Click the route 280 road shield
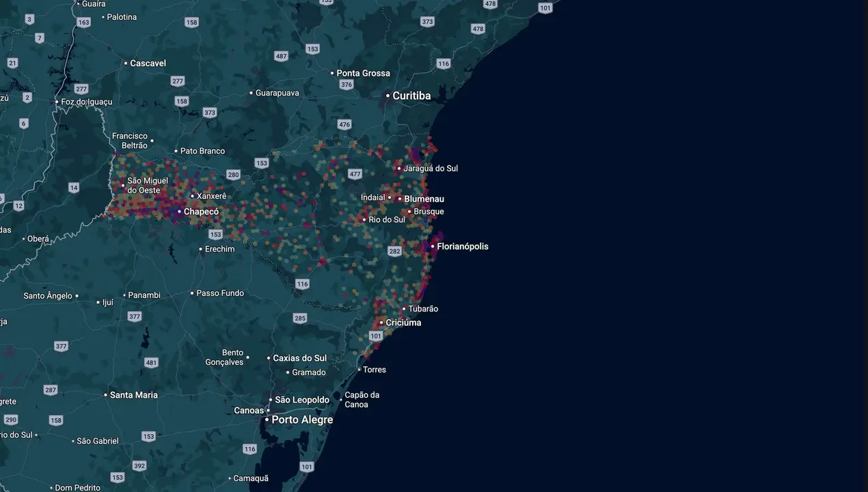 pyautogui.click(x=233, y=175)
